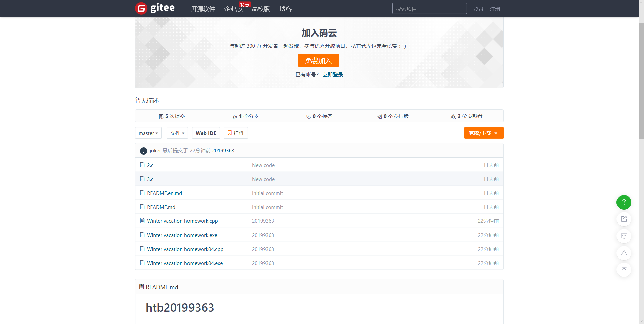This screenshot has height=324, width=644.
Task: Click the back-to-top arrow icon
Action: (624, 270)
